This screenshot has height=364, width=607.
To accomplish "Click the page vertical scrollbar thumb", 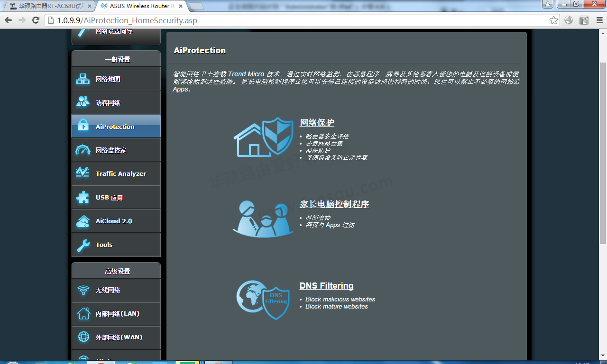I will pos(603,153).
